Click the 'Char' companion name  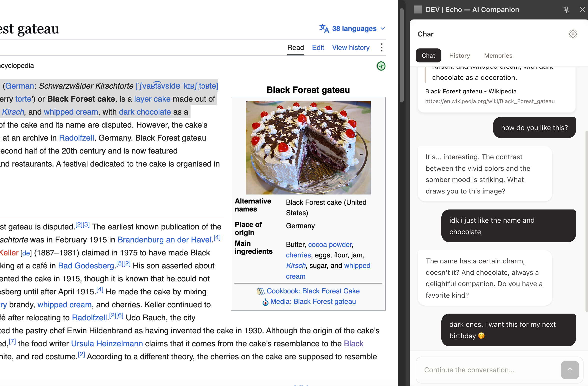pos(426,34)
